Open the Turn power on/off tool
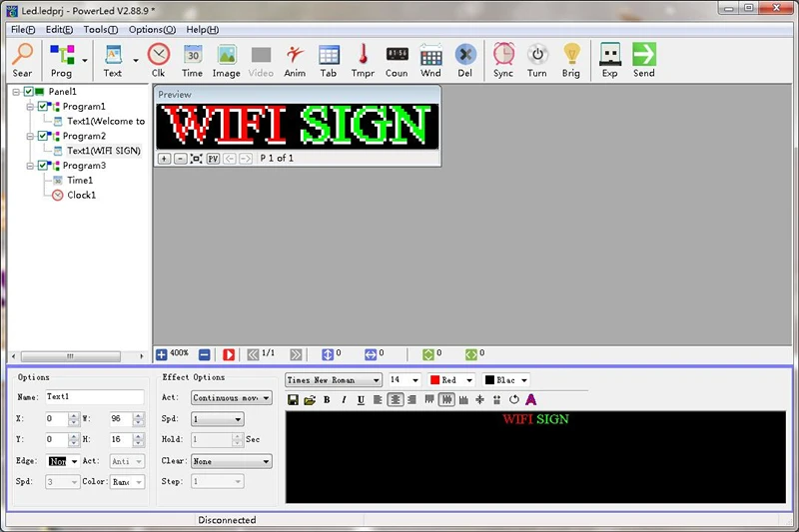Screen dimensions: 799x532 point(537,60)
